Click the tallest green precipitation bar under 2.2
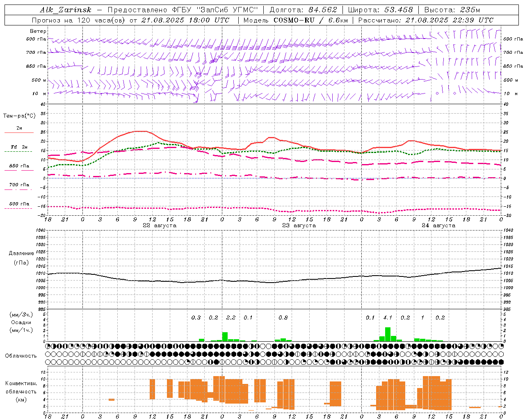 tap(225, 337)
